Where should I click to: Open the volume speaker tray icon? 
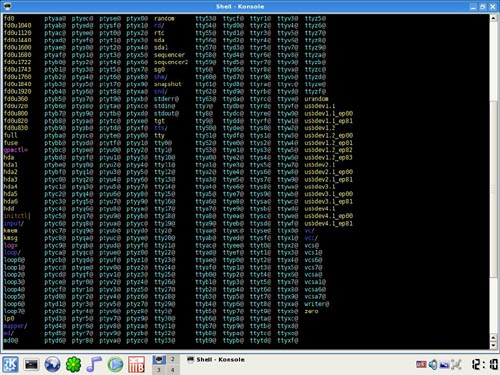coord(433,365)
